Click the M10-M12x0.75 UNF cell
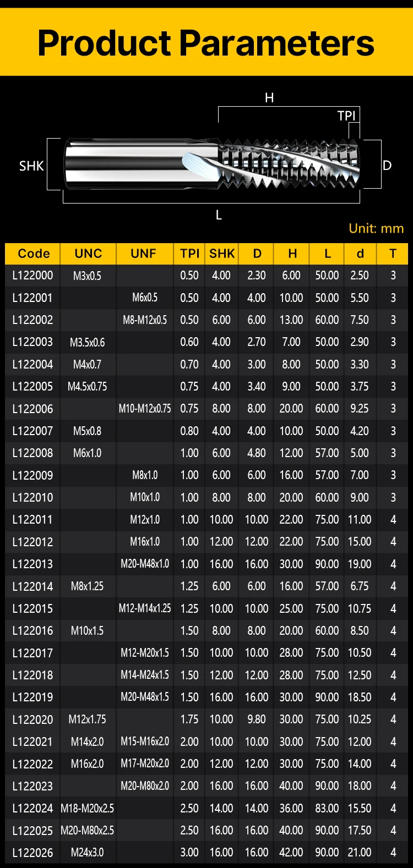The width and height of the screenshot is (413, 868). [x=145, y=409]
